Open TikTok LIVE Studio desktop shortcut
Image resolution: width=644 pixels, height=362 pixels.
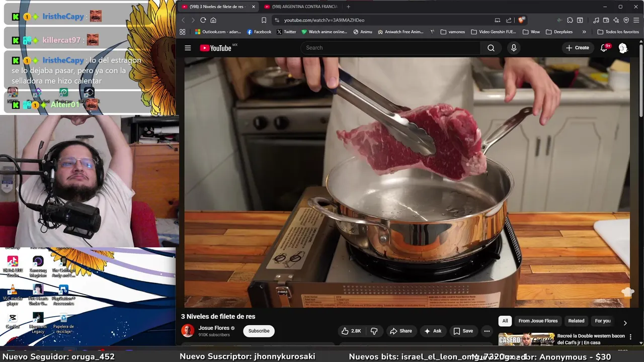click(x=13, y=266)
